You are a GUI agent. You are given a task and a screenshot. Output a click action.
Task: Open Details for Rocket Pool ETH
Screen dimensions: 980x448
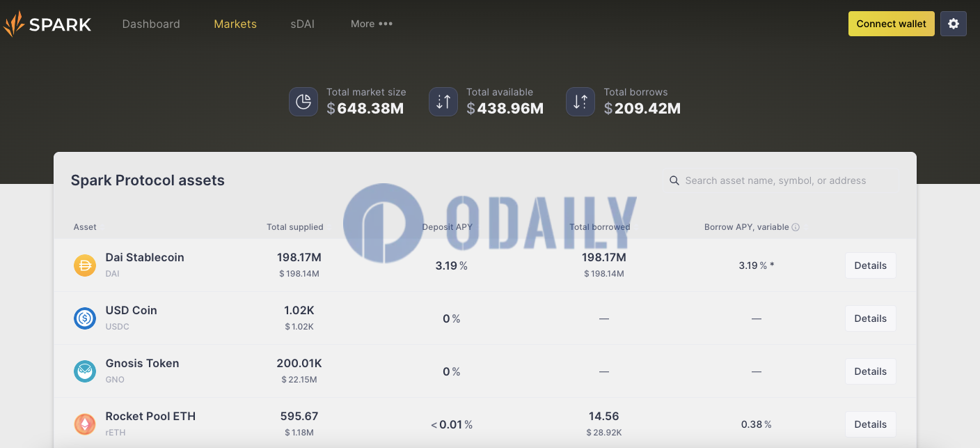point(871,424)
